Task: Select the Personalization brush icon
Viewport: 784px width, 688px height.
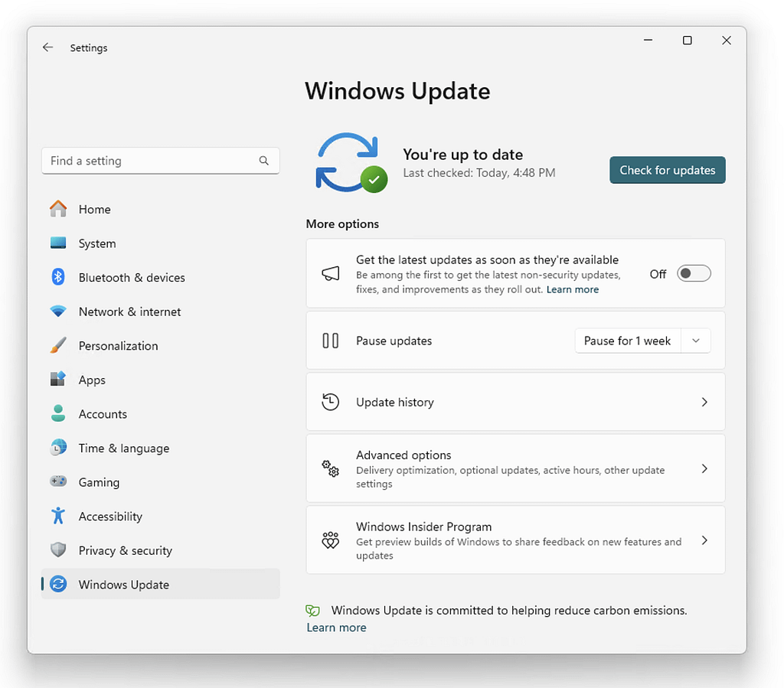Action: (x=58, y=345)
